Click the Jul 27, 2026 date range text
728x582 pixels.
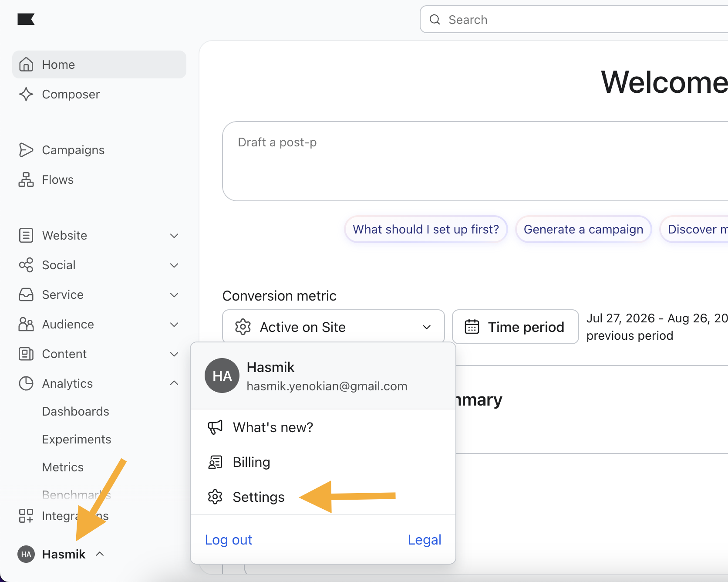tap(657, 318)
